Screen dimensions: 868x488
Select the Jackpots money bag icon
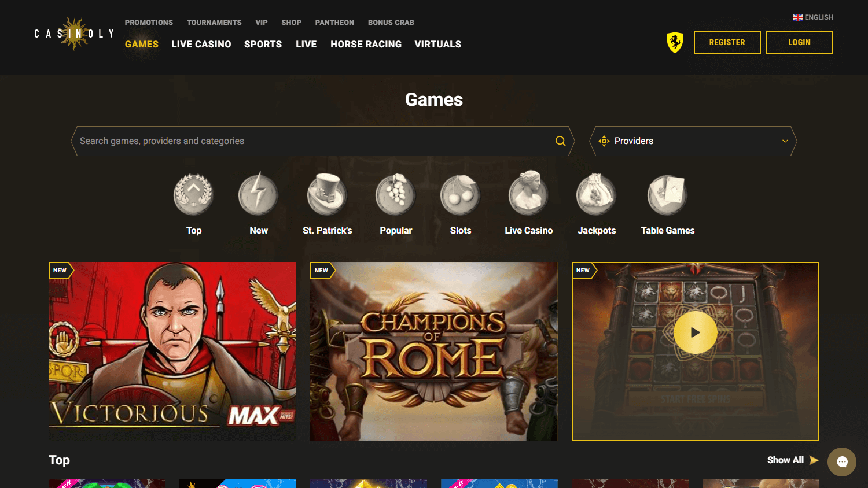click(597, 194)
